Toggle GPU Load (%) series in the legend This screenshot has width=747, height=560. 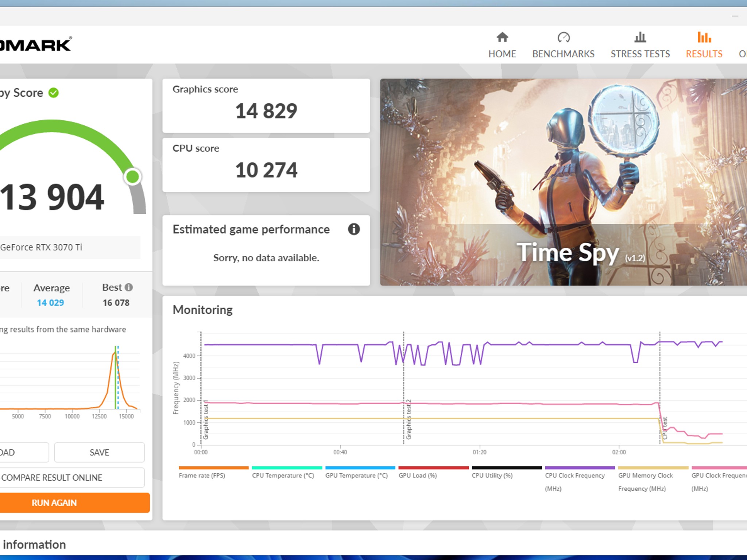(417, 475)
